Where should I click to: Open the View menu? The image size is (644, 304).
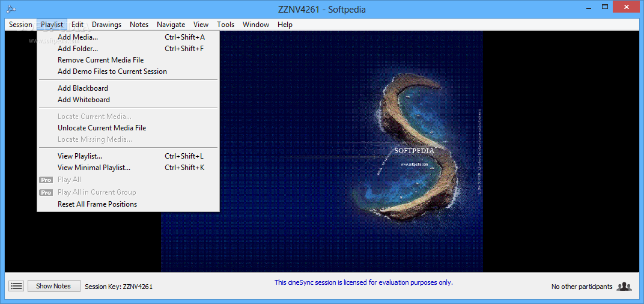coord(201,25)
